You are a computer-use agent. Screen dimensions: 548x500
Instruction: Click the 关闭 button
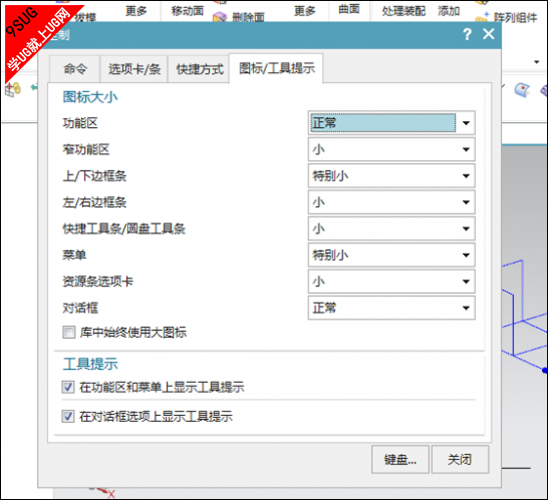coord(460,459)
